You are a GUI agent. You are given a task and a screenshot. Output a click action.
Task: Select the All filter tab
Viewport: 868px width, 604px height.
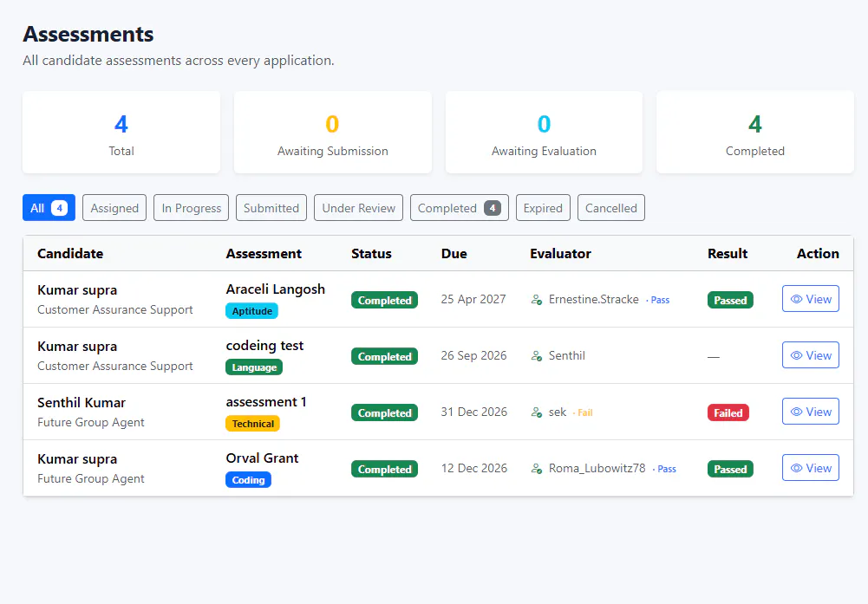click(49, 208)
